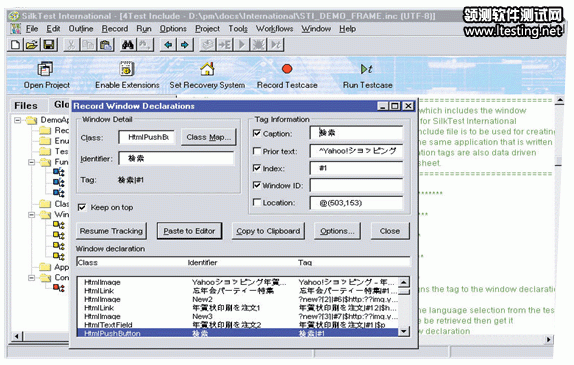This screenshot has height=365, width=574.
Task: Toggle the Caption checkbox
Action: click(x=257, y=133)
